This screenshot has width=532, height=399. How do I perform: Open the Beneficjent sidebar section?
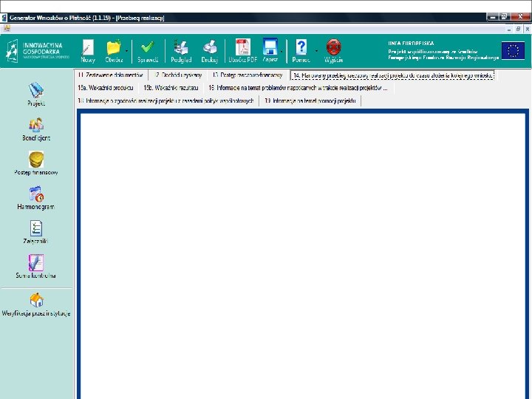point(36,129)
